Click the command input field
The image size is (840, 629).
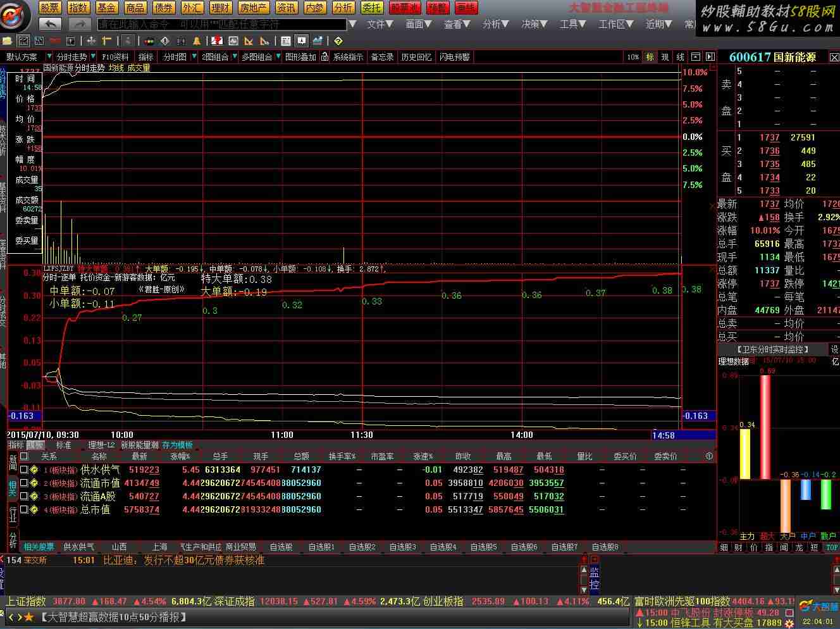click(222, 24)
